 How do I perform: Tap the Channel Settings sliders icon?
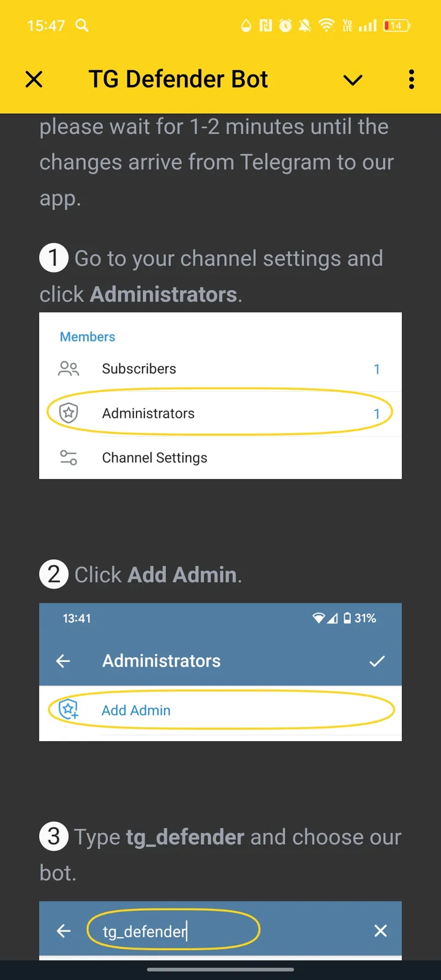pos(69,458)
